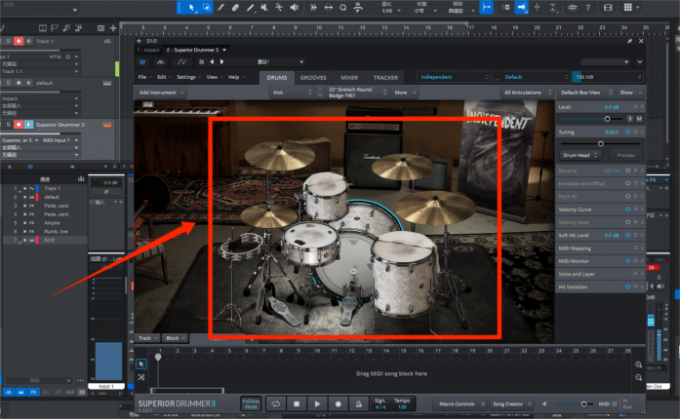The image size is (680, 420).
Task: Click the hi-hat cymbal on the drum kit
Action: (x=267, y=213)
